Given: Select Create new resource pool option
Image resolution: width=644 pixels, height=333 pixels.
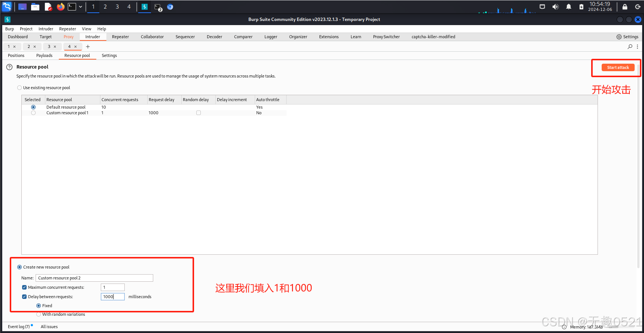Looking at the screenshot, I should click(x=19, y=267).
